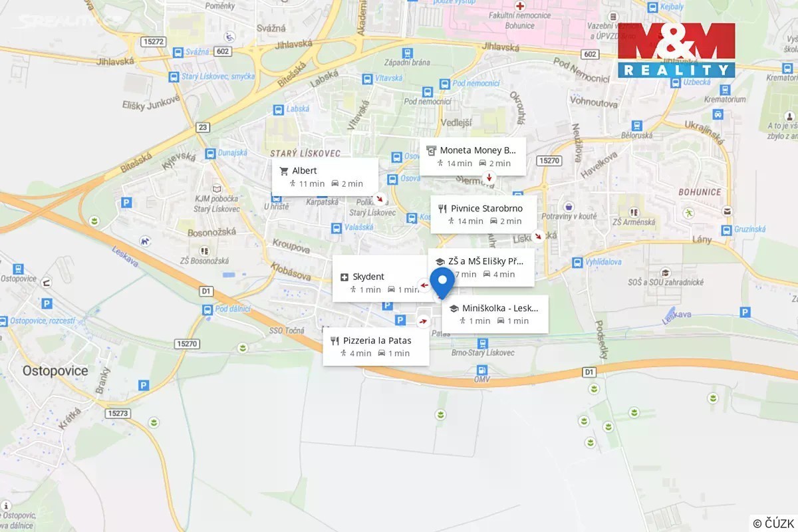
Task: Click the red arrow marker beside Skydent
Action: pos(424,286)
